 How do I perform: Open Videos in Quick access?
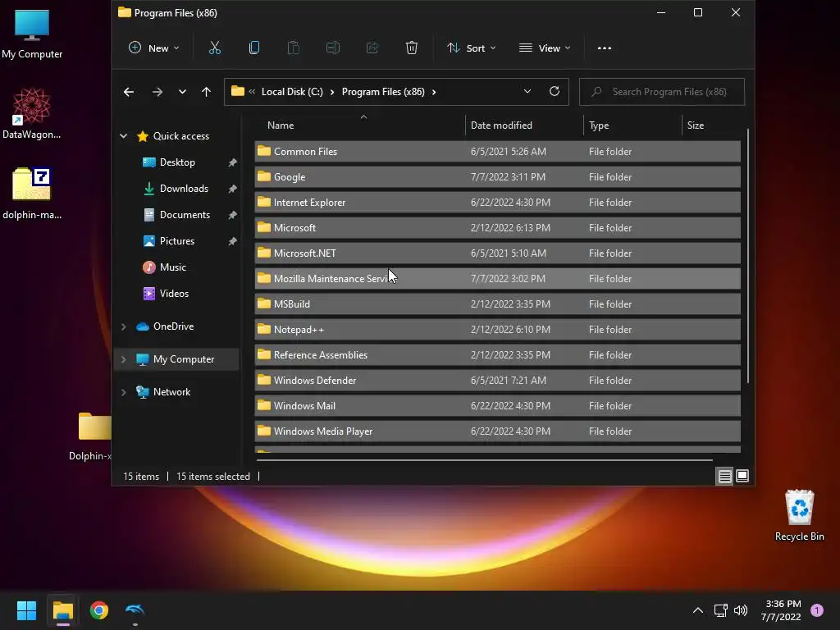click(x=174, y=294)
